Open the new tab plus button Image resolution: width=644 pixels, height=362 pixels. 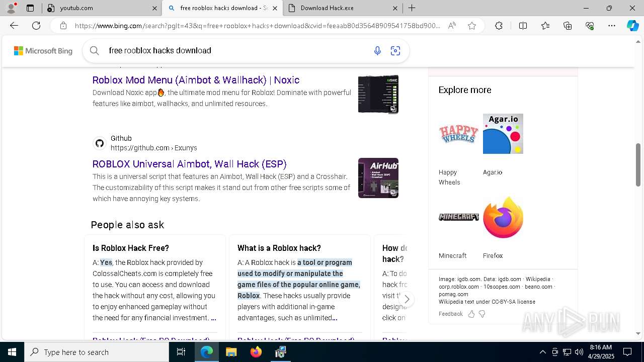click(412, 8)
